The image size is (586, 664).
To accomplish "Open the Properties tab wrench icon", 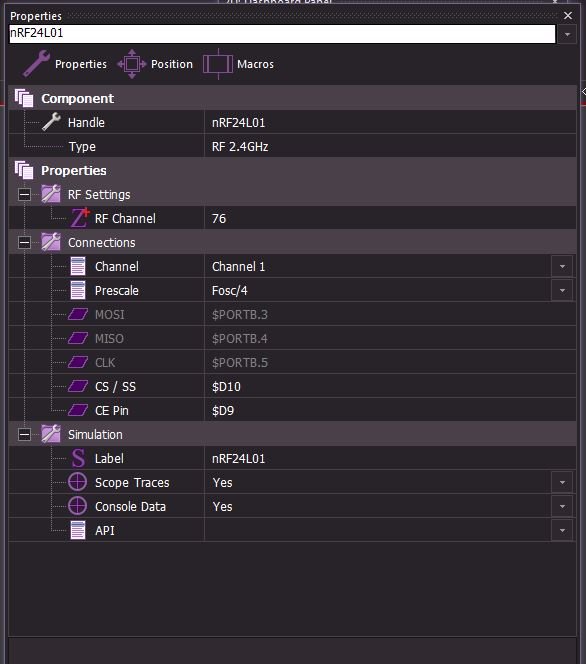I will point(36,64).
